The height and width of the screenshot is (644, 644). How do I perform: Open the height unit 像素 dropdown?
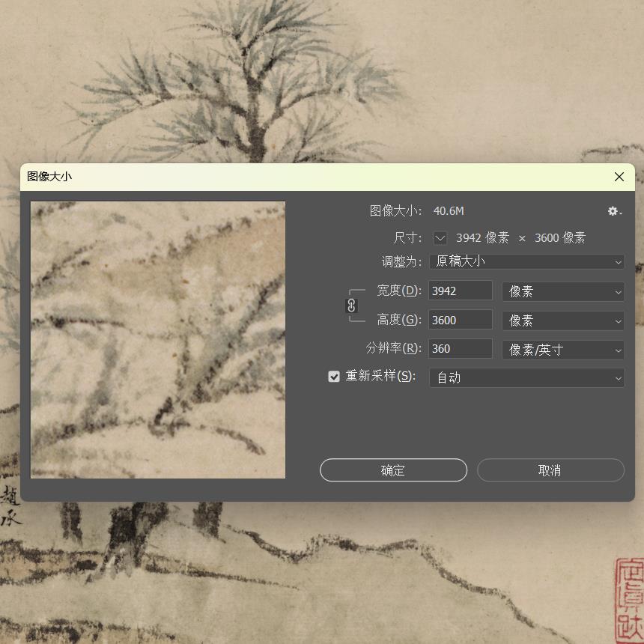tap(563, 321)
